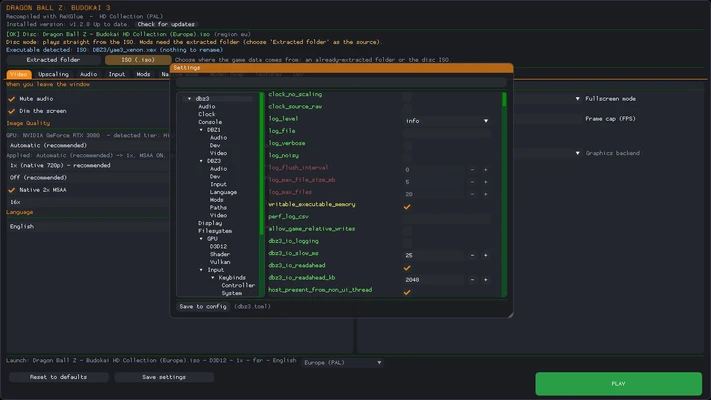The height and width of the screenshot is (400, 711).
Task: Collapse the GPU tree node
Action: (x=201, y=239)
